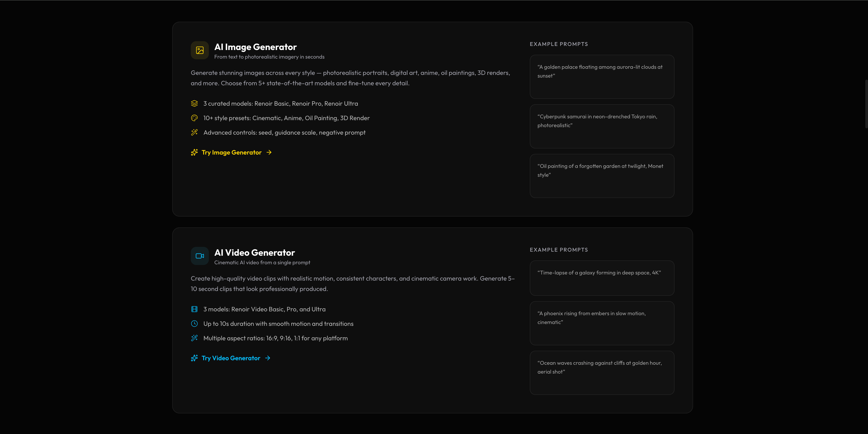868x434 pixels.
Task: Click the sparkle icon before Try Video Generator
Action: pos(194,358)
